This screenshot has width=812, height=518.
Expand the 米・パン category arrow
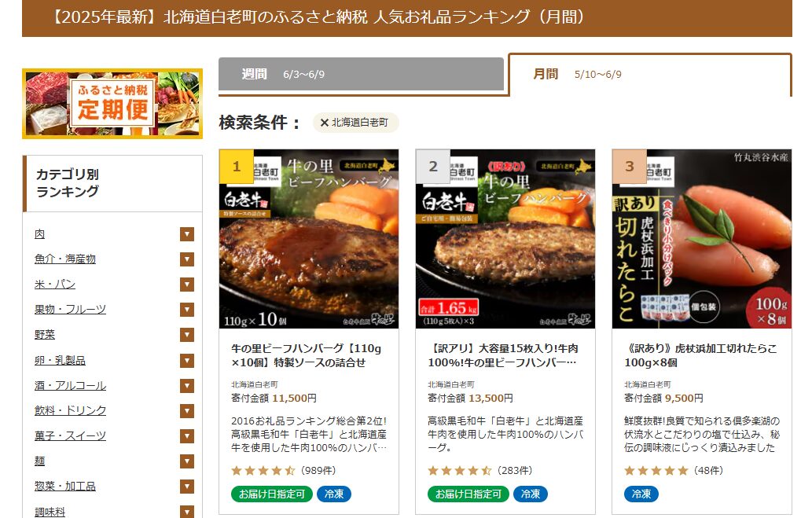click(x=187, y=285)
